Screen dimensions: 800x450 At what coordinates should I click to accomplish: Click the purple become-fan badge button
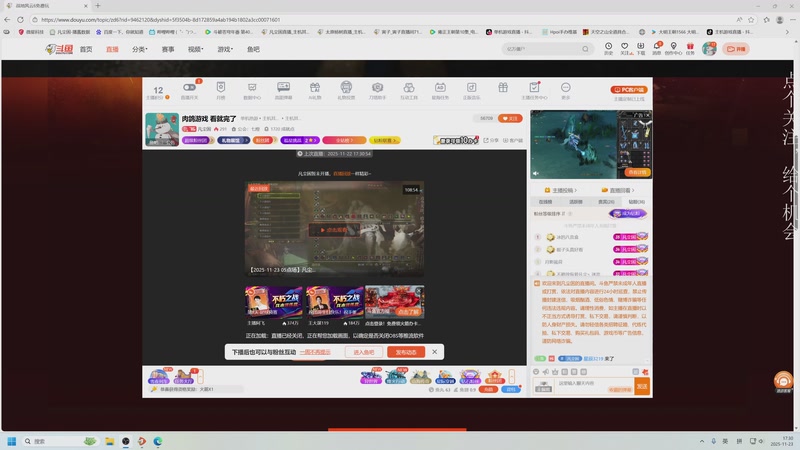tap(628, 214)
